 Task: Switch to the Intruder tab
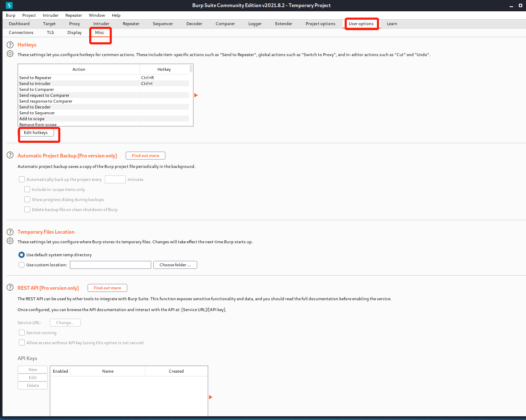(x=101, y=24)
